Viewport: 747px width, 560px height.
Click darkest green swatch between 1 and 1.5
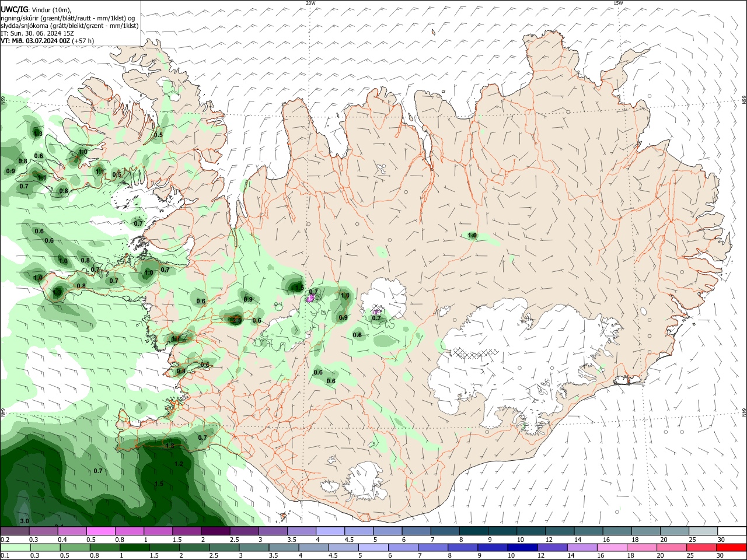pos(134,547)
